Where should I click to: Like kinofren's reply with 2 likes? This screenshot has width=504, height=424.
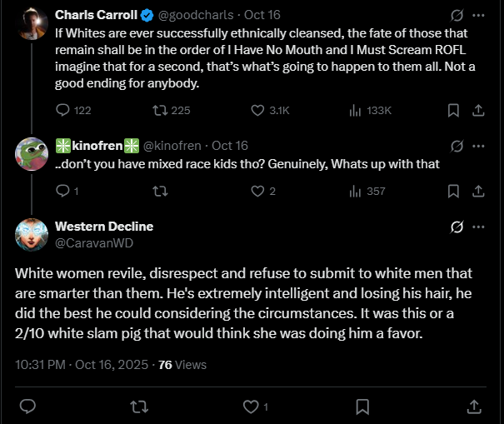(257, 191)
